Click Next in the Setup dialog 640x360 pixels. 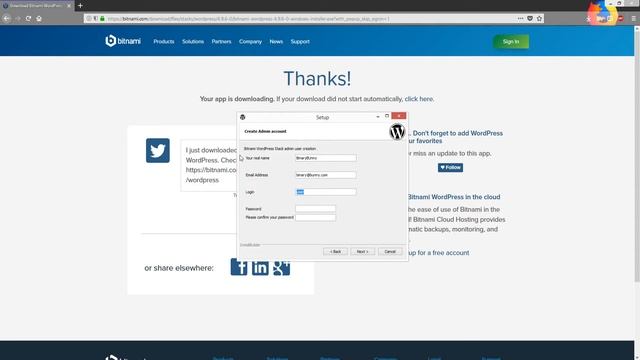pos(362,251)
